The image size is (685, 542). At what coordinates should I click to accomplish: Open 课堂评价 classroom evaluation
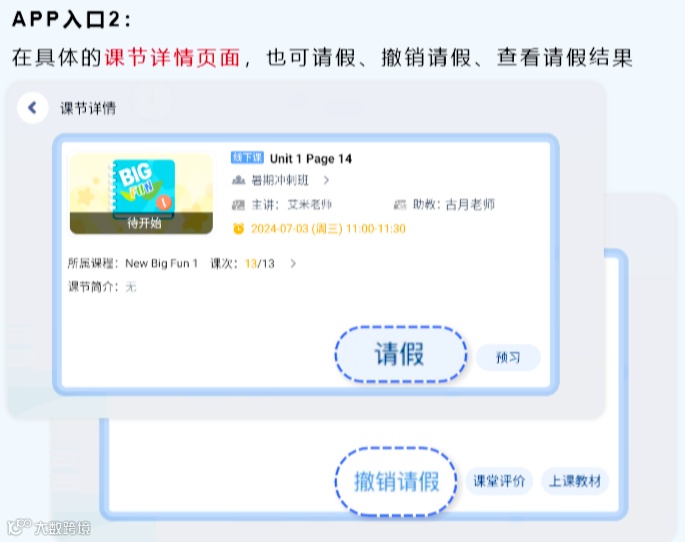(x=499, y=481)
